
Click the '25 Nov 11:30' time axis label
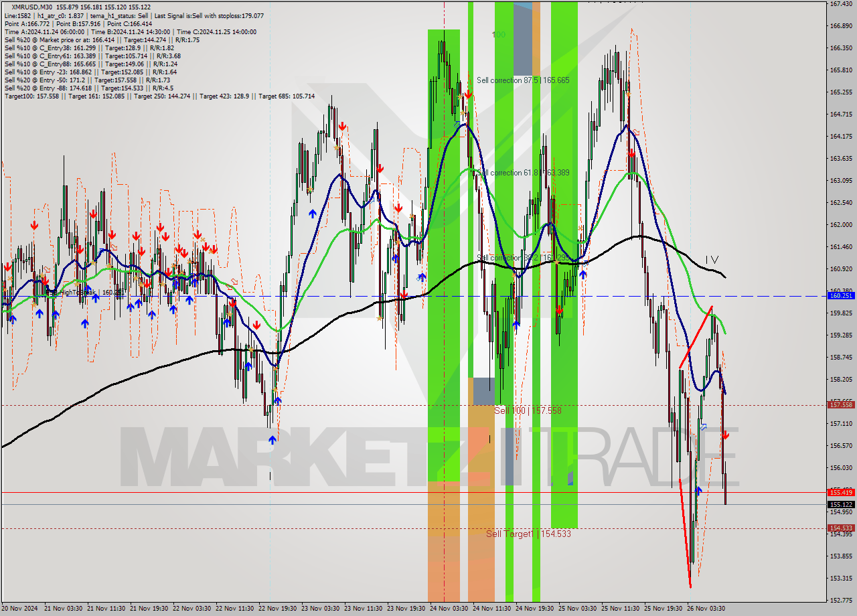pos(621,609)
